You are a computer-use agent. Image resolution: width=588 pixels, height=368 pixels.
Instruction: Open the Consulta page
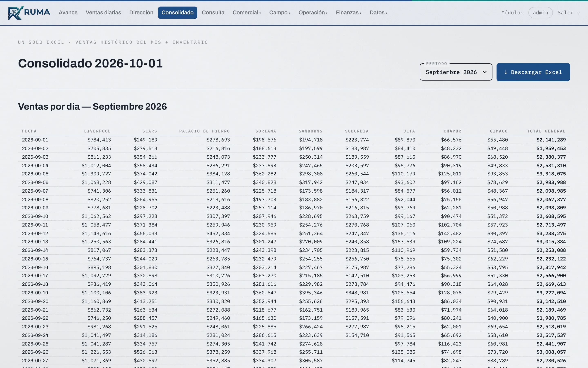point(213,13)
